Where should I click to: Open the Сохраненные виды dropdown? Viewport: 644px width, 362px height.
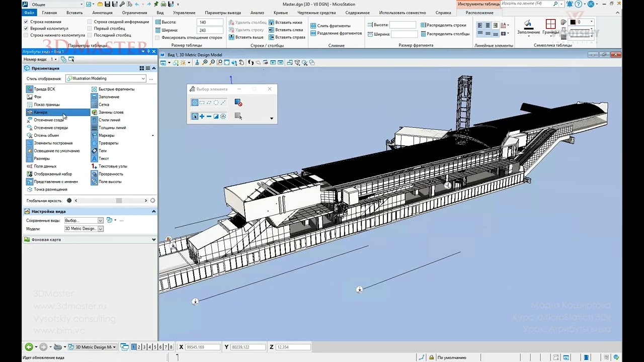click(x=101, y=221)
